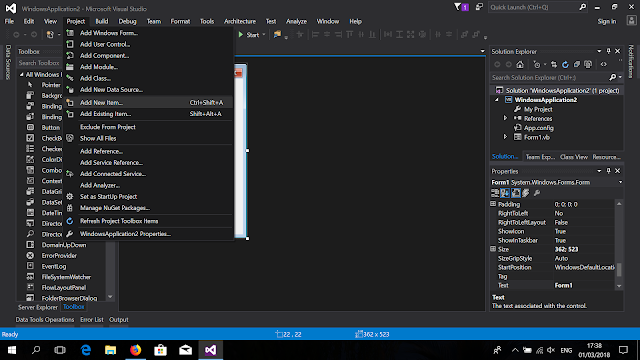
Task: Click the Sign in link
Action: coord(607,21)
